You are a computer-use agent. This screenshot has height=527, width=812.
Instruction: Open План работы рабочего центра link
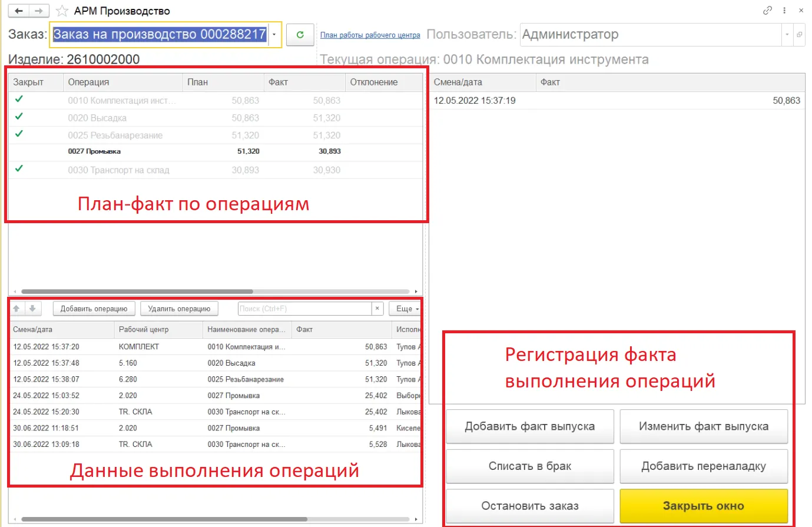coord(370,35)
